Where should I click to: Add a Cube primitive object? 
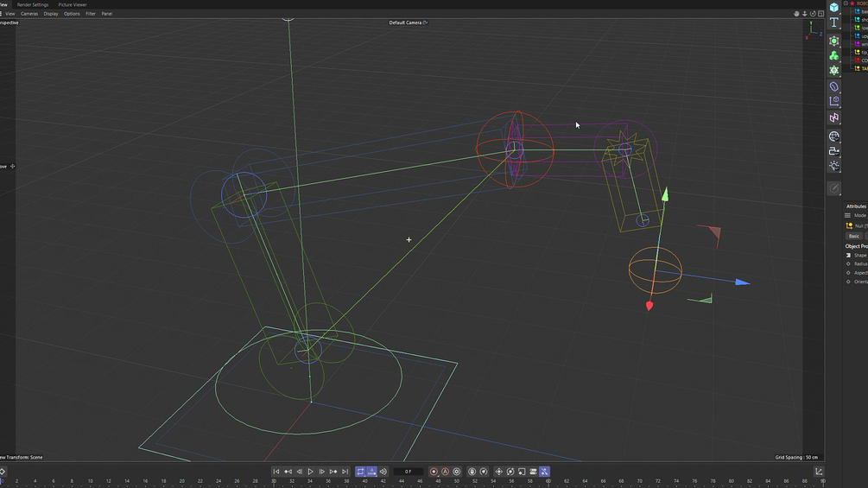pos(834,7)
